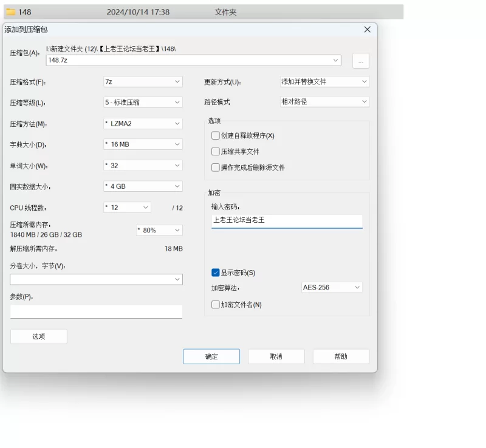Select the 148 folder row in Explorer
This screenshot has width=486, height=448.
coord(204,12)
